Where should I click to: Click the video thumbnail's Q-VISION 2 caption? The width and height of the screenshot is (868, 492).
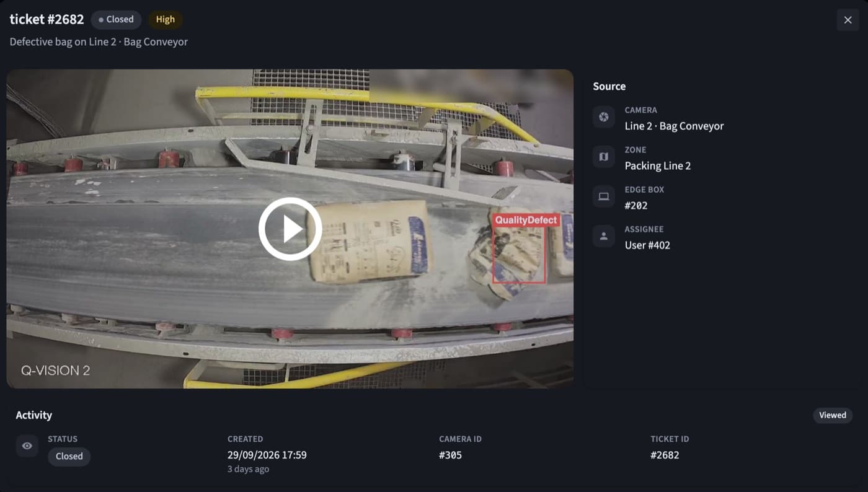(x=56, y=371)
